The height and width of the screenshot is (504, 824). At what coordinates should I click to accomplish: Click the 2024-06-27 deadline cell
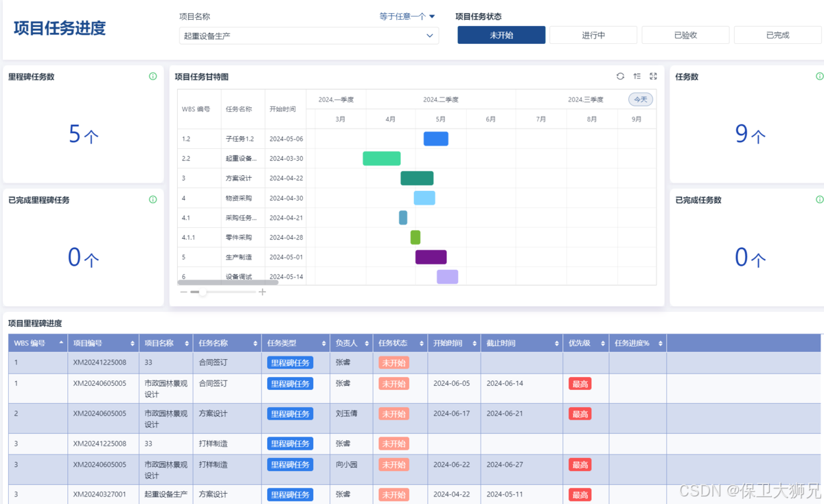tap(505, 465)
